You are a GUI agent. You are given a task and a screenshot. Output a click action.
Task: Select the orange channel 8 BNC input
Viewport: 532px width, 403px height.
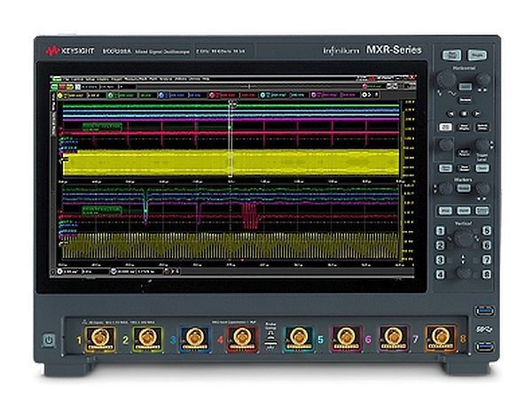pyautogui.click(x=441, y=339)
